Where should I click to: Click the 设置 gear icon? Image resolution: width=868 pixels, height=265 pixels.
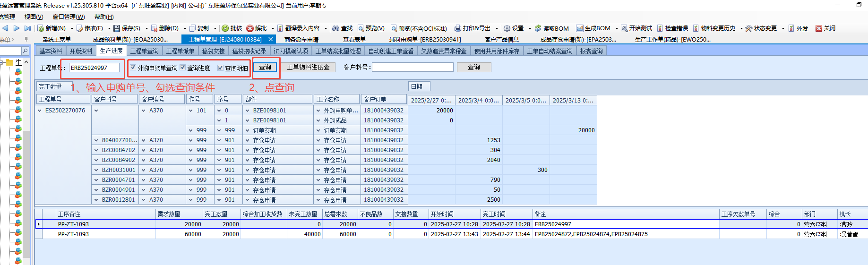tap(507, 28)
